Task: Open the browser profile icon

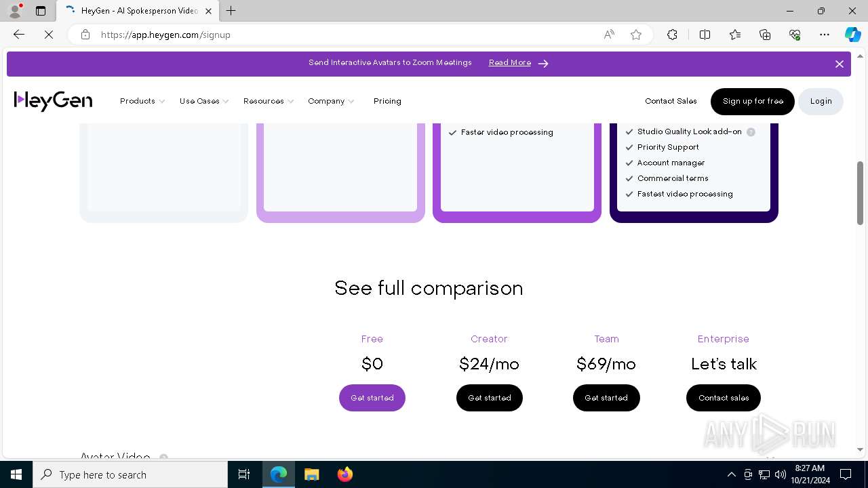Action: (x=15, y=11)
